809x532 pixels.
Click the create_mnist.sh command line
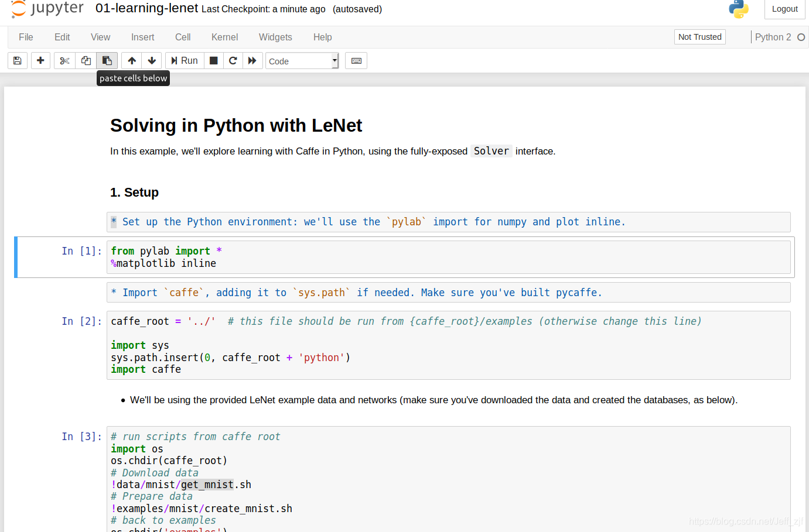click(x=202, y=509)
